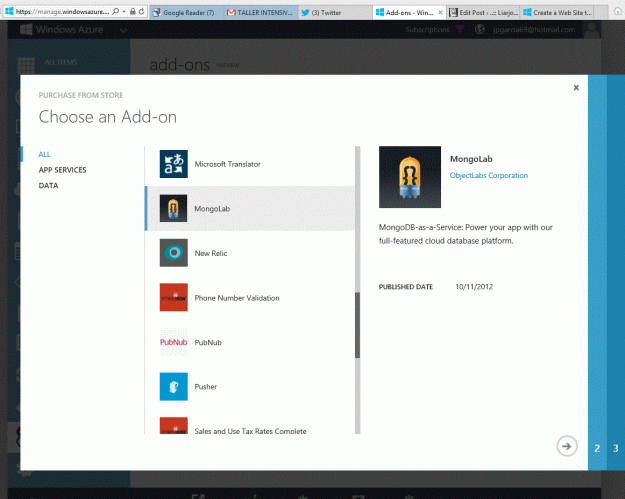Viewport: 625px width, 499px height.
Task: Select the Microsoft Translator add-on icon
Action: 174,164
